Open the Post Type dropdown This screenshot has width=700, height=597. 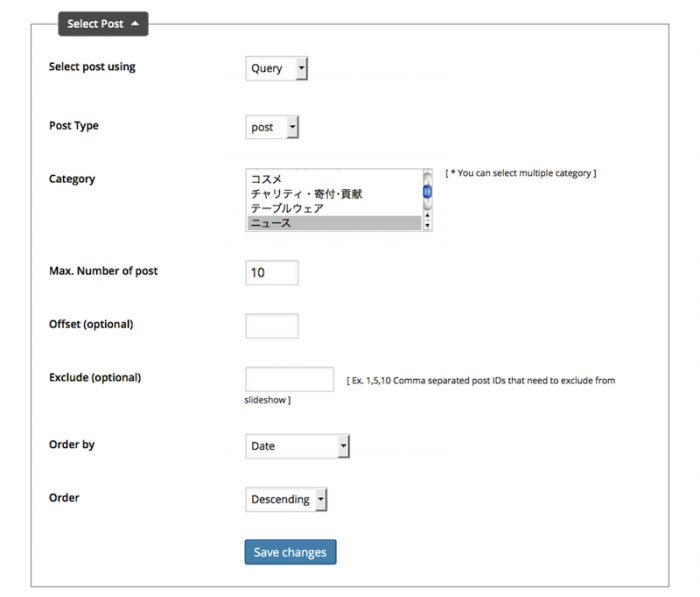[272, 127]
